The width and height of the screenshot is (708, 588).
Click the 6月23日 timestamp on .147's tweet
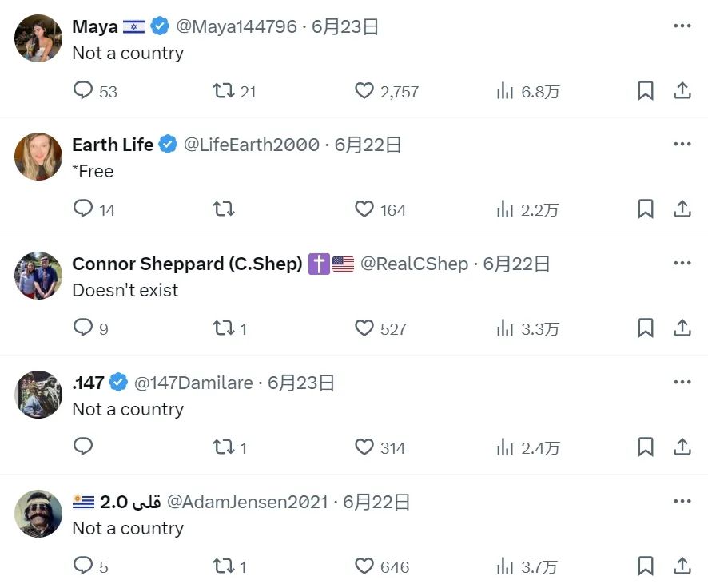(301, 383)
